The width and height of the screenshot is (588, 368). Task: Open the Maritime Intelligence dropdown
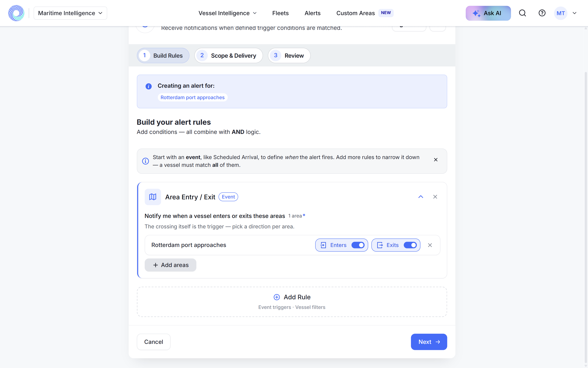(x=70, y=13)
